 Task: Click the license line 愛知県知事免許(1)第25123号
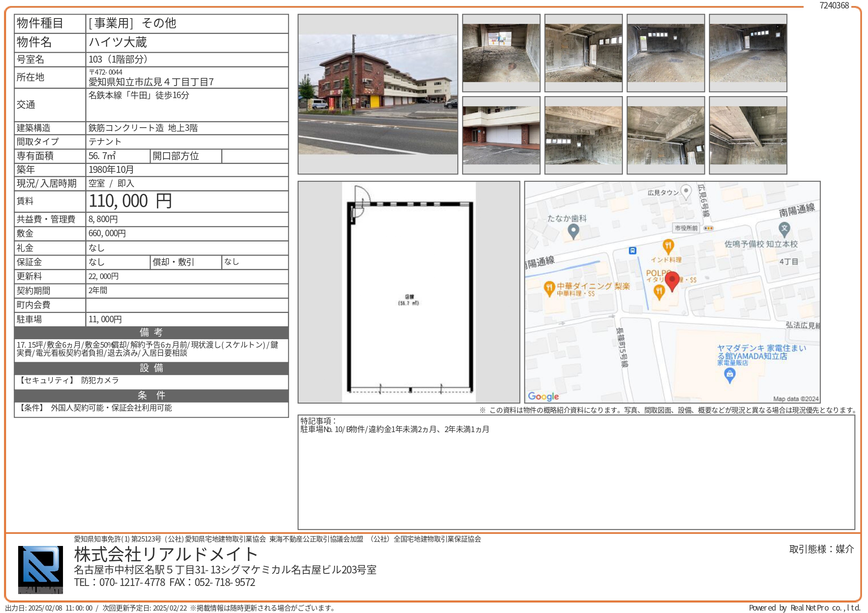click(117, 539)
